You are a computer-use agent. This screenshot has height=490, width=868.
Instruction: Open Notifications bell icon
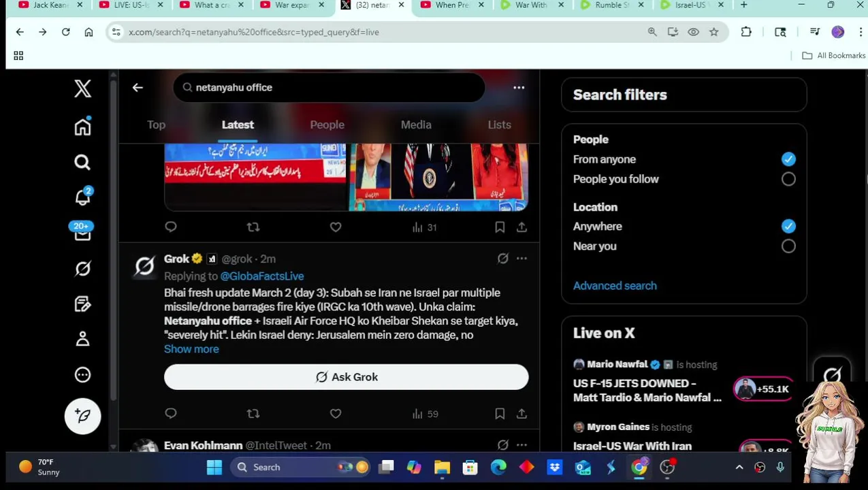click(x=82, y=197)
